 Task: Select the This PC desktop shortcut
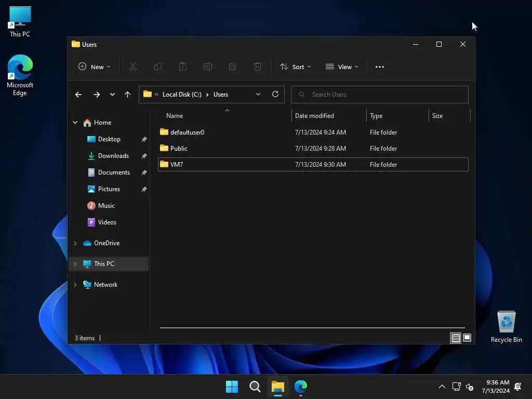tap(20, 22)
